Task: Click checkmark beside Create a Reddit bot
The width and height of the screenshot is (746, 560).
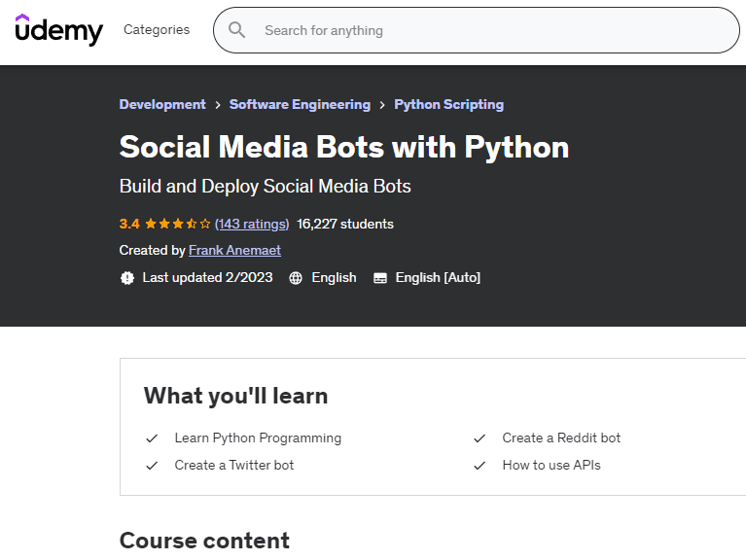Action: (x=480, y=438)
